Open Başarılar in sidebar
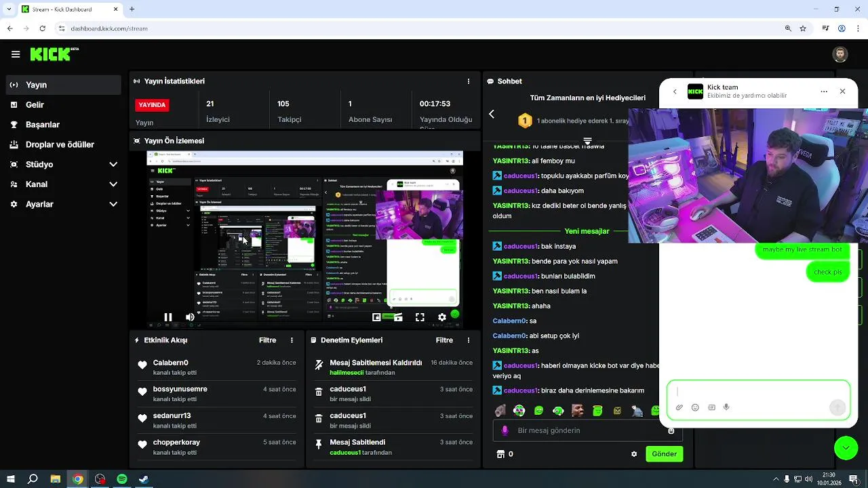The image size is (868, 488). 64,125
